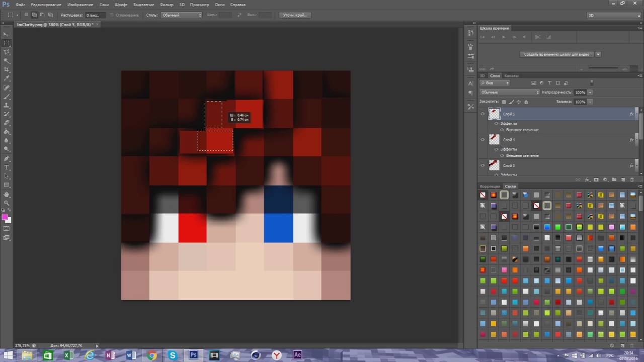
Task: Open the Файл menu
Action: 21,5
